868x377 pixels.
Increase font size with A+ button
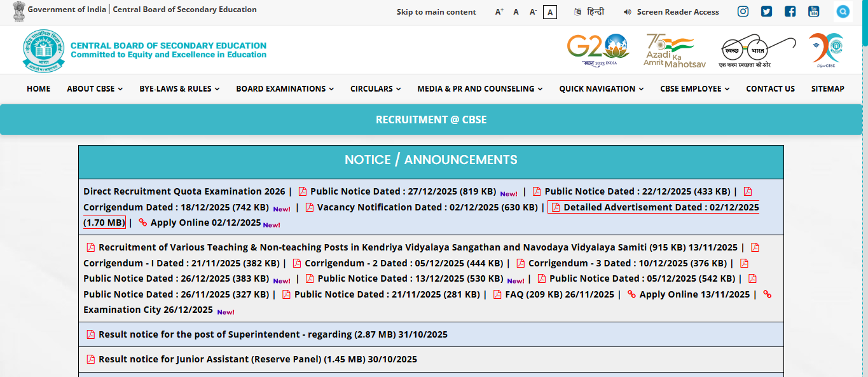point(499,11)
